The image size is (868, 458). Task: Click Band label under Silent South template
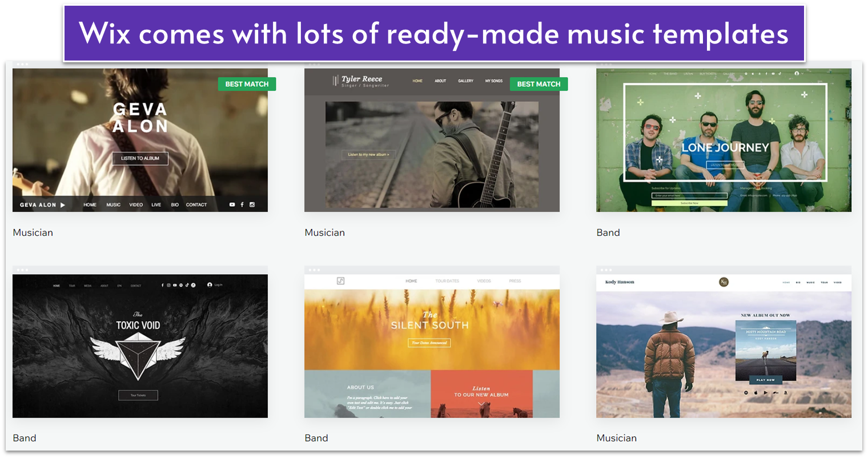click(316, 438)
